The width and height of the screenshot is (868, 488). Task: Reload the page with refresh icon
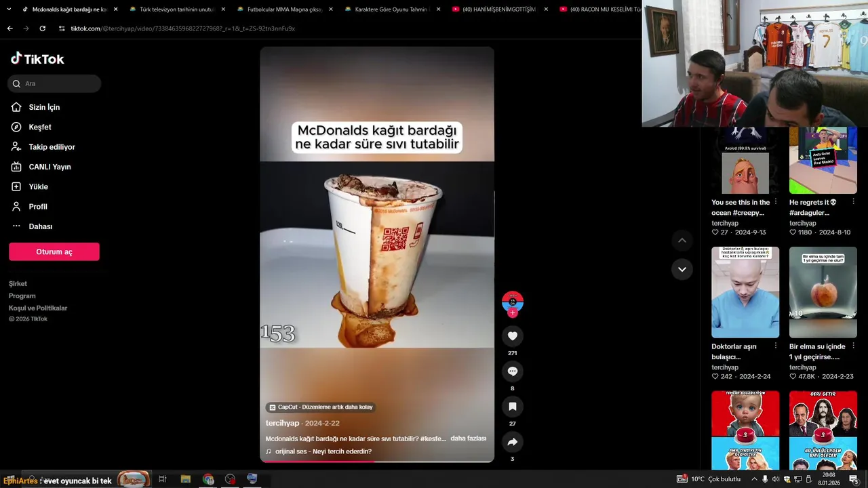[42, 28]
